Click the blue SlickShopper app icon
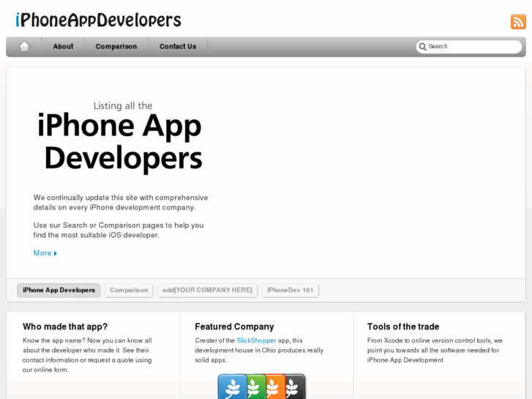 tap(233, 387)
